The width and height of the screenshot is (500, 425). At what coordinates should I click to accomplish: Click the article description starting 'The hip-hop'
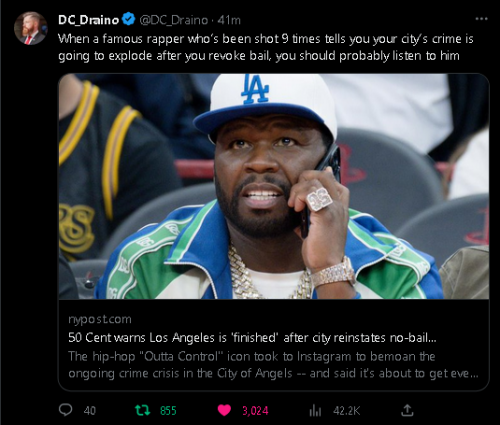click(x=273, y=365)
